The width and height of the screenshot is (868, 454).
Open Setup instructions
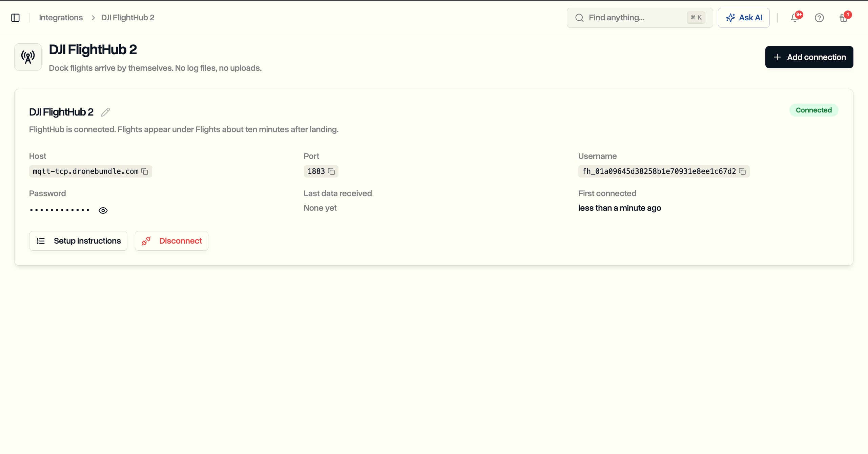point(78,241)
